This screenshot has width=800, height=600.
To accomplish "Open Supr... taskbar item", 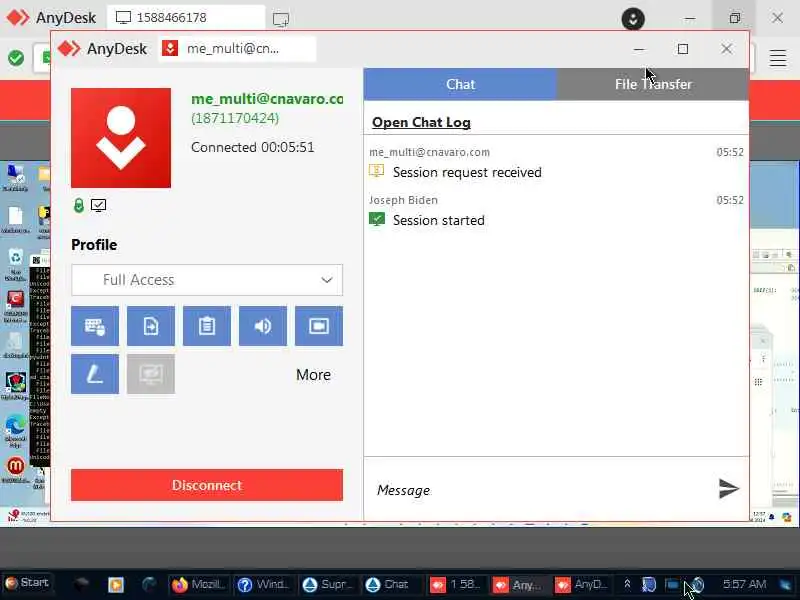I will click(x=327, y=584).
